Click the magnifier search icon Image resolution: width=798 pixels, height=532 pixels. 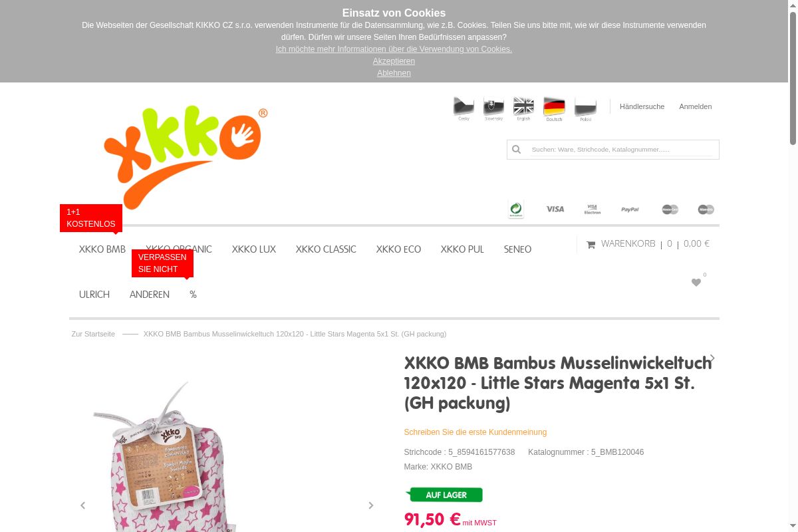tap(516, 150)
